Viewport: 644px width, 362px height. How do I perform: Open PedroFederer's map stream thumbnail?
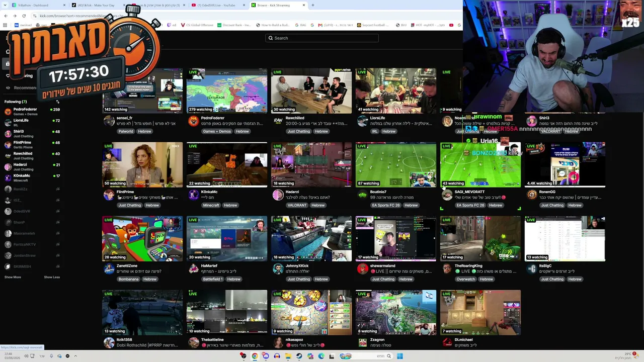(x=227, y=90)
